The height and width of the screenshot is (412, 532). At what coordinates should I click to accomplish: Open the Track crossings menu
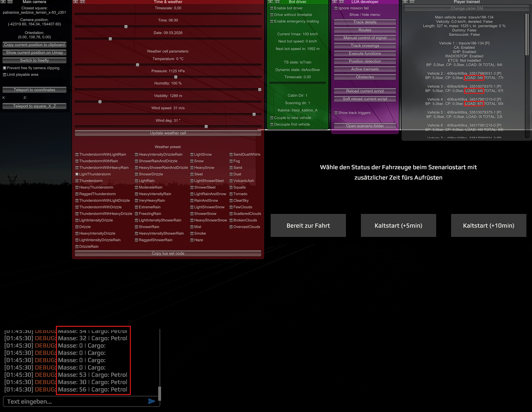365,46
